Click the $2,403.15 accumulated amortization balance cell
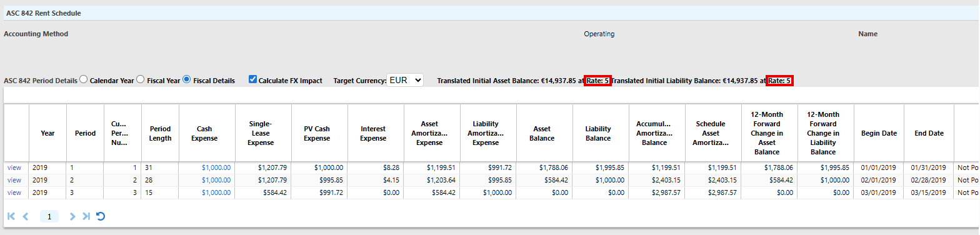 [657, 180]
